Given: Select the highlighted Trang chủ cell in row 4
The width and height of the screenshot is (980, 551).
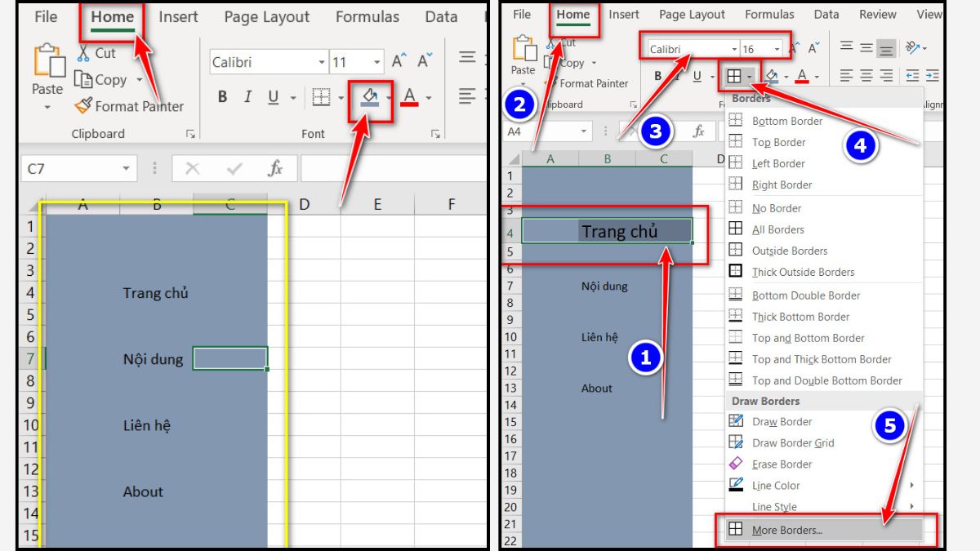Looking at the screenshot, I should pos(607,231).
